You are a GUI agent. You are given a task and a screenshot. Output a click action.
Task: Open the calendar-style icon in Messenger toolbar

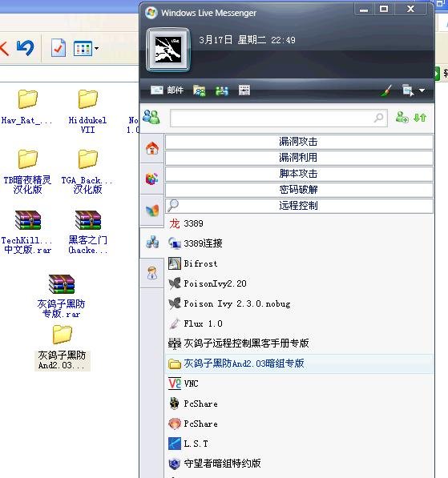pos(244,90)
